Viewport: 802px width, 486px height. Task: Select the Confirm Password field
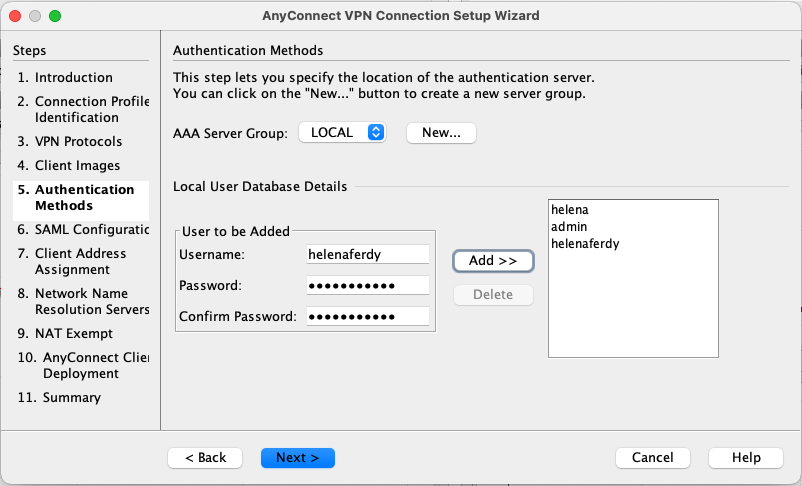click(x=368, y=317)
